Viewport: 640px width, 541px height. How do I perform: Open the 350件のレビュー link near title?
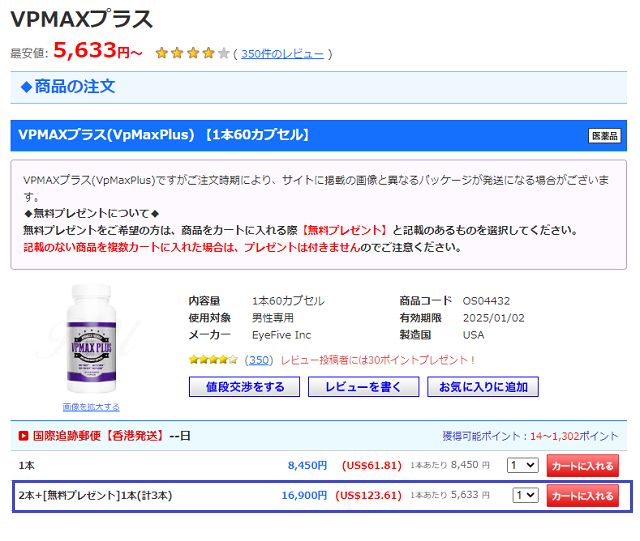pos(282,54)
